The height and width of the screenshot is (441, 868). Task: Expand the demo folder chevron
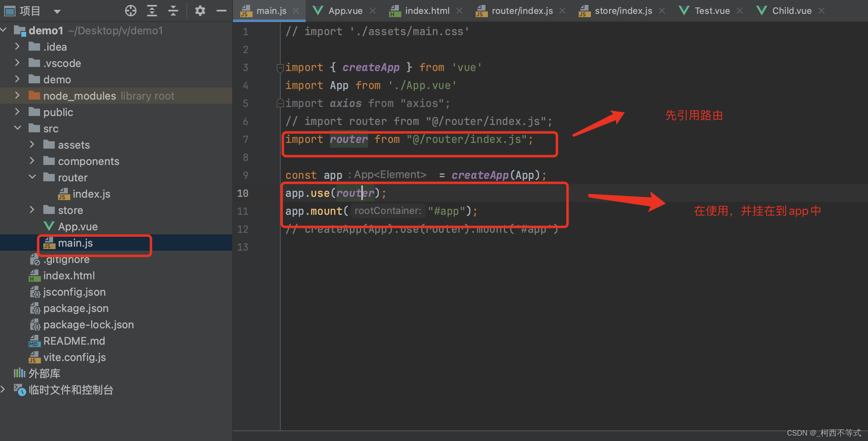point(17,79)
